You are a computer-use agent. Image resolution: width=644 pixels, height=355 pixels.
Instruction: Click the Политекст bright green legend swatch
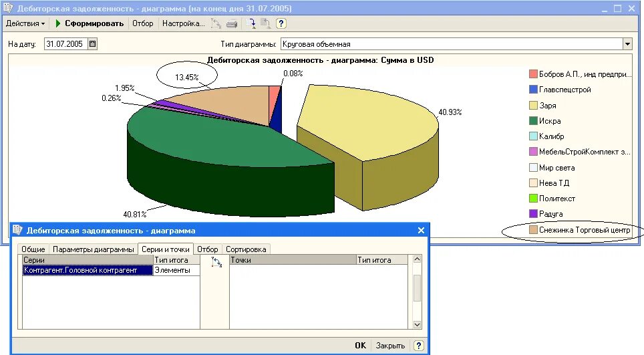(533, 199)
